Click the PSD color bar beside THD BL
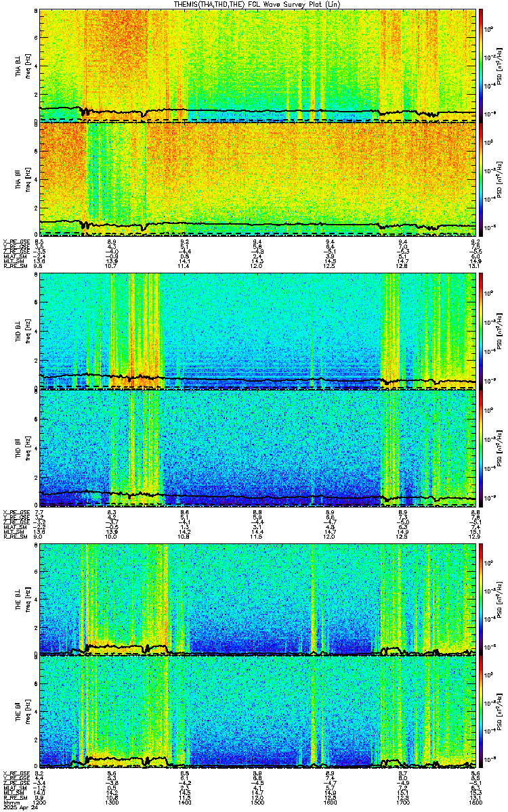This screenshot has height=812, width=508. [x=481, y=332]
